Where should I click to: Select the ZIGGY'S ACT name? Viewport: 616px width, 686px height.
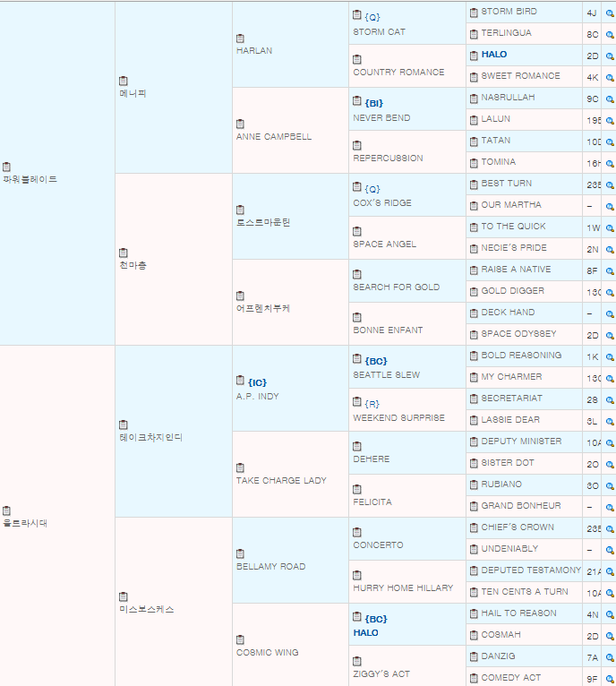coord(381,673)
